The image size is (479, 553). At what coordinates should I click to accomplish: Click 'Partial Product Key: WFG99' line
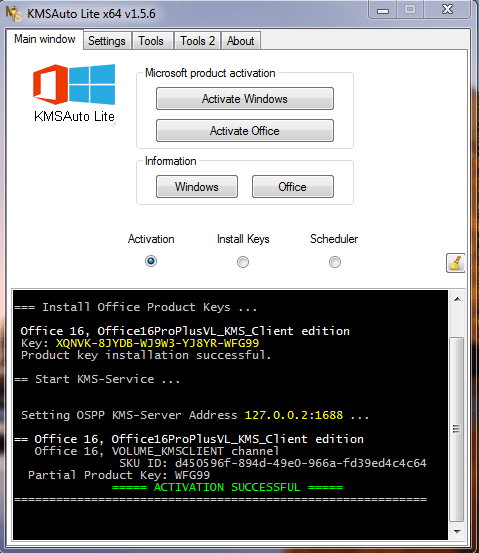point(119,475)
